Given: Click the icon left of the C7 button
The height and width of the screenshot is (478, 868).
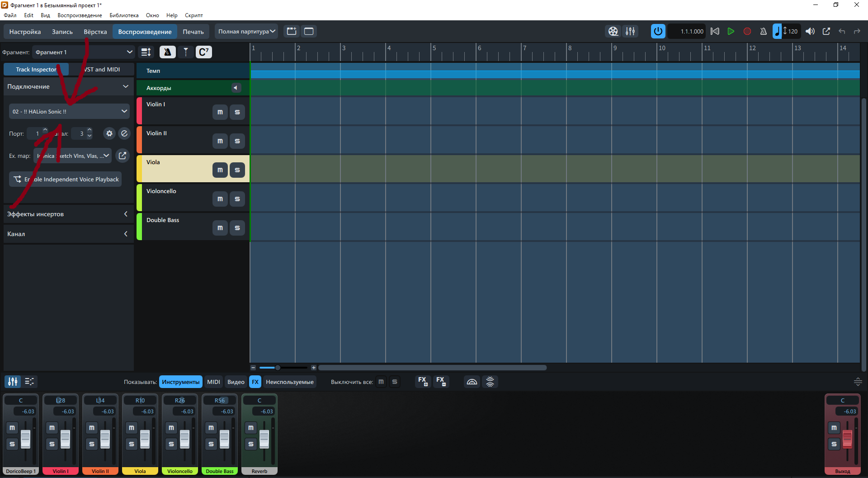Looking at the screenshot, I should click(x=186, y=52).
